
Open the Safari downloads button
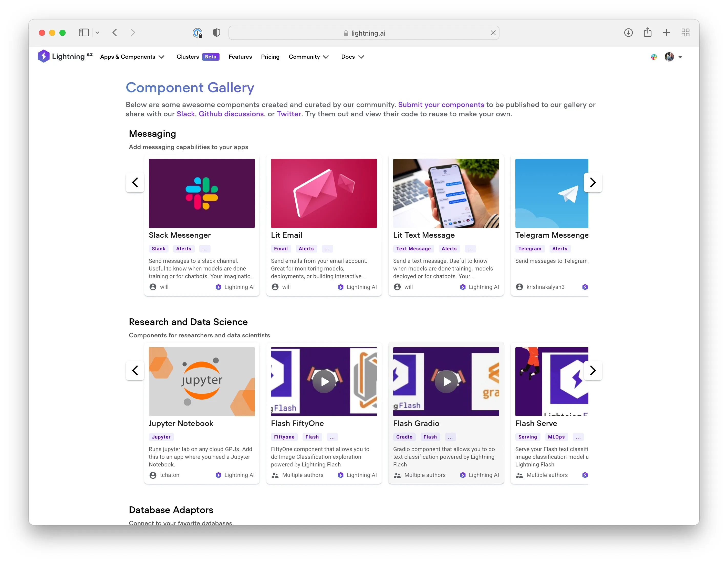point(628,33)
